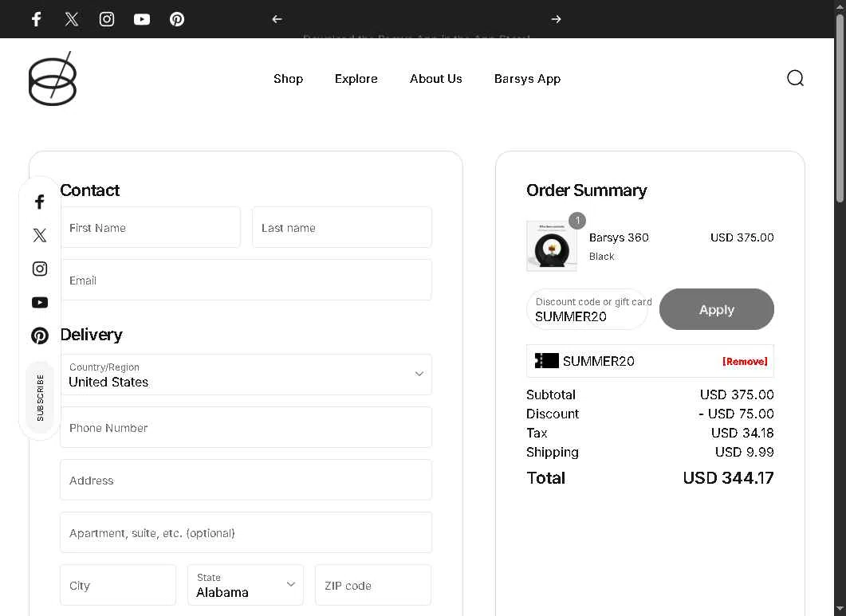
Task: Focus the Phone Number field
Action: click(246, 427)
